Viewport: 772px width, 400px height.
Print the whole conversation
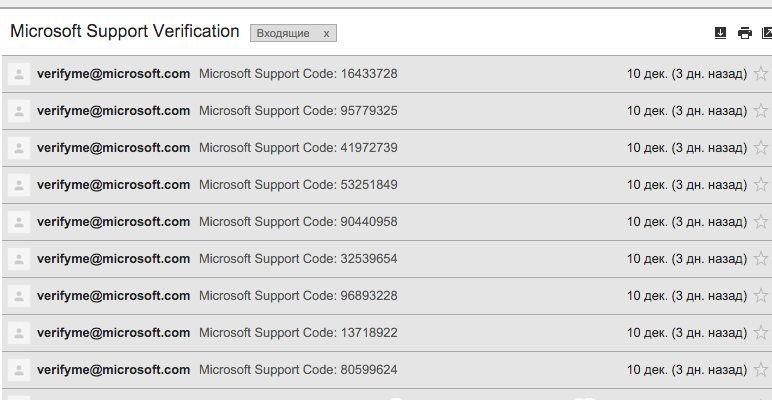coord(744,33)
